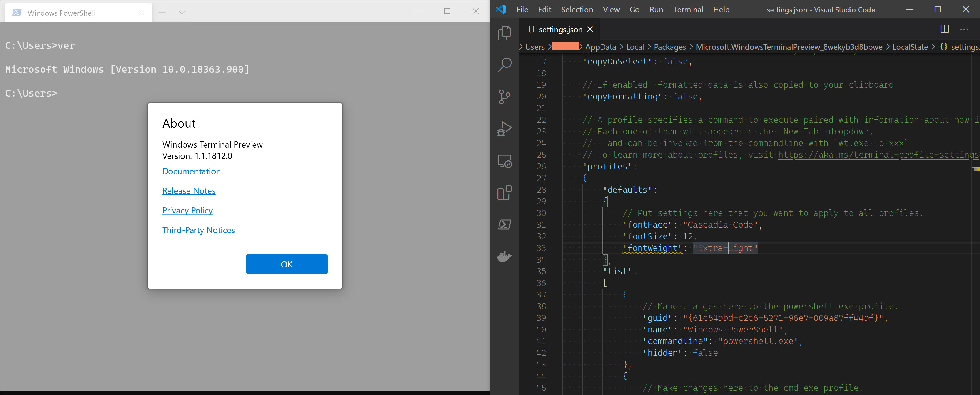This screenshot has width=980, height=395.
Task: Close the settings.json editor tab
Action: pos(590,29)
